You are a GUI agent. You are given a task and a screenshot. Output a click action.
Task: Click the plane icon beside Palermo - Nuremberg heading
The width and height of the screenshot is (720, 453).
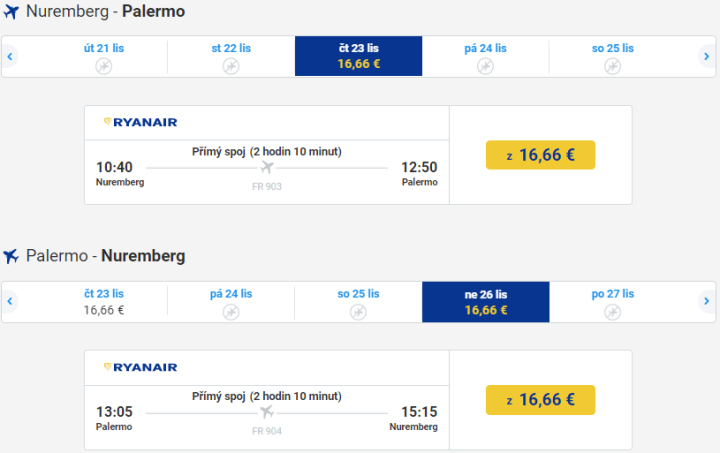point(11,256)
